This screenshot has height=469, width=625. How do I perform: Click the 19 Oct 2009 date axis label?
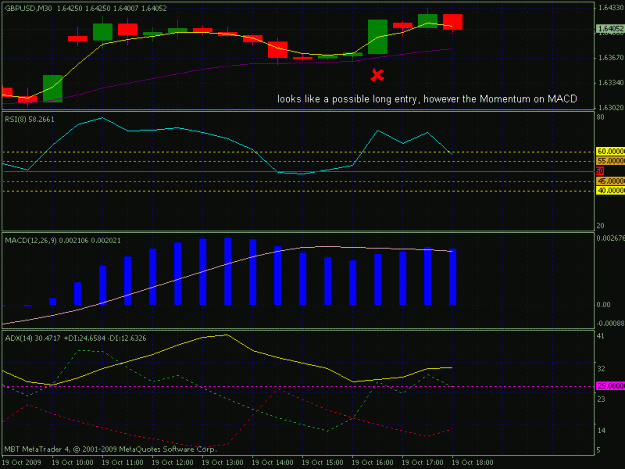[x=22, y=463]
